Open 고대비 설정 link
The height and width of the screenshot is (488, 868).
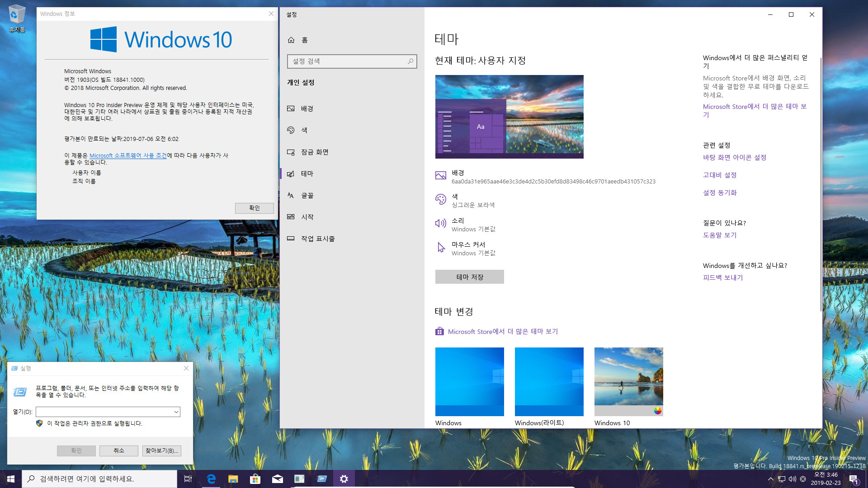pyautogui.click(x=720, y=175)
